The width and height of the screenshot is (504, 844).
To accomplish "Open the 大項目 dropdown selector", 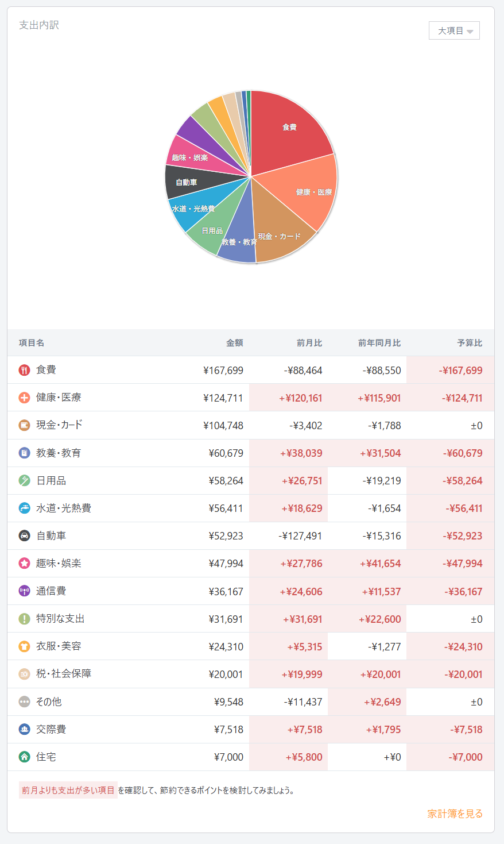I will pyautogui.click(x=454, y=30).
